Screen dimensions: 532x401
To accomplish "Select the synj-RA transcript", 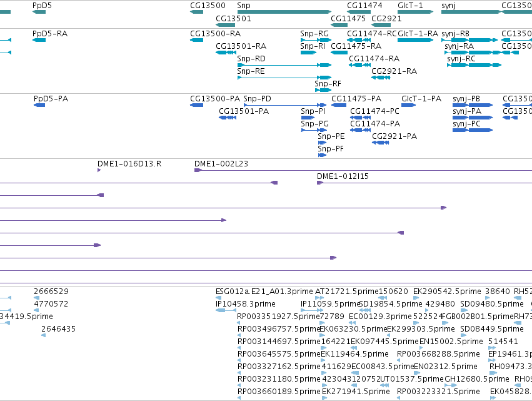I will (x=472, y=53).
